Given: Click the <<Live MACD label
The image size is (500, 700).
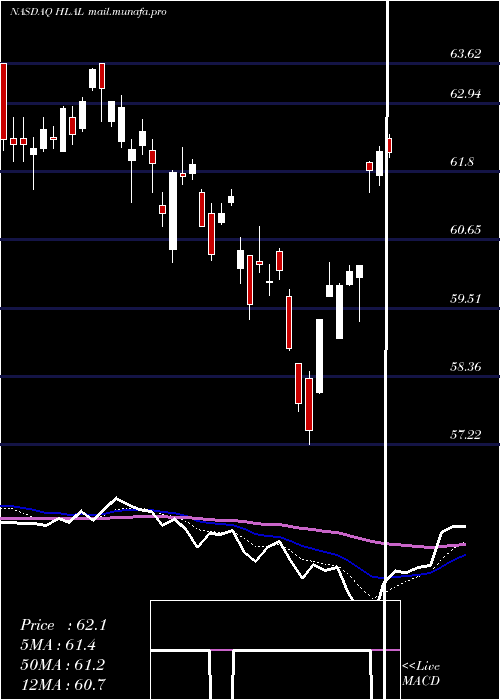Looking at the screenshot, I should click(x=421, y=674).
